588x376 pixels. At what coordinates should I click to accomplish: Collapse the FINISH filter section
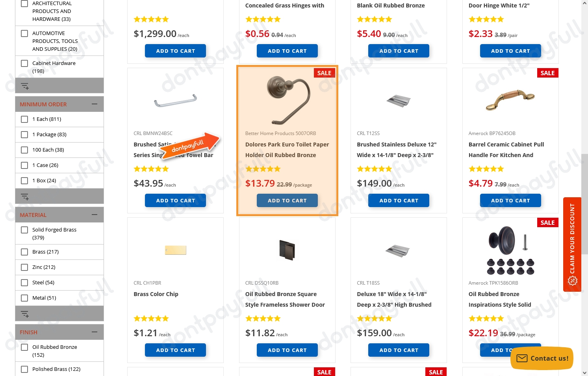click(94, 332)
